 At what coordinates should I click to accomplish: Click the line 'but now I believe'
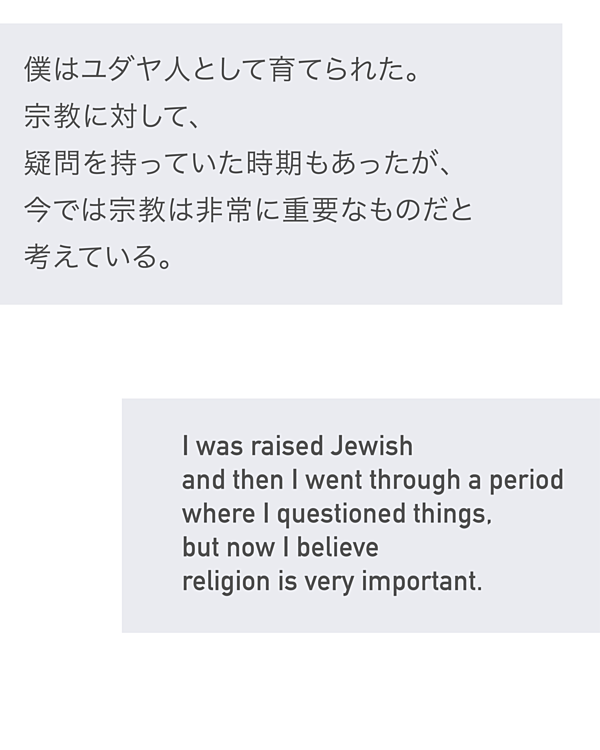tap(280, 547)
